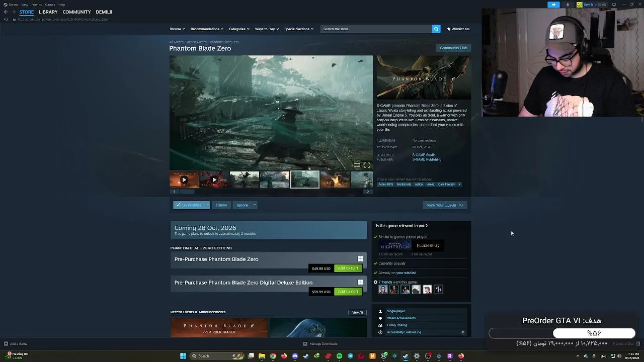This screenshot has width=644, height=362.
Task: Open the View menu
Action: coord(24,5)
